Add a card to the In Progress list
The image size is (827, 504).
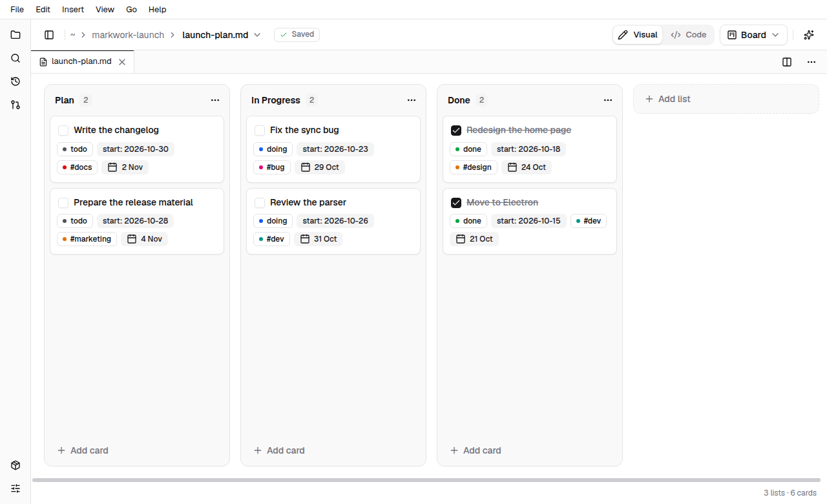click(279, 450)
